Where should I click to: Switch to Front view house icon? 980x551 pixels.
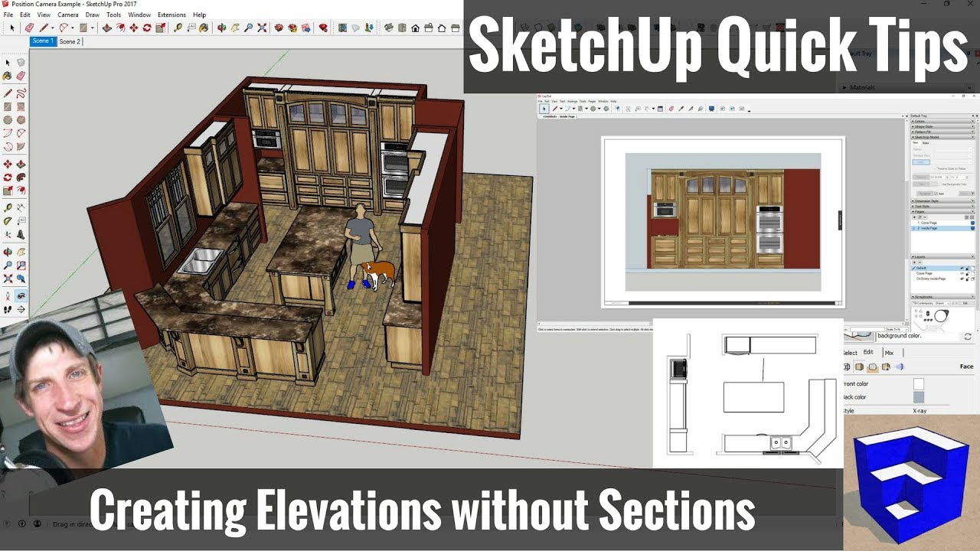coord(415,28)
